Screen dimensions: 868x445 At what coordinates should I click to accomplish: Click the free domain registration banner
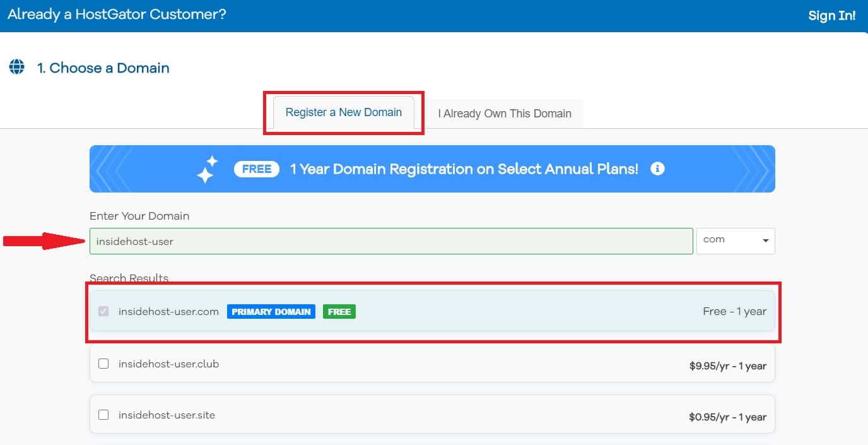point(431,169)
